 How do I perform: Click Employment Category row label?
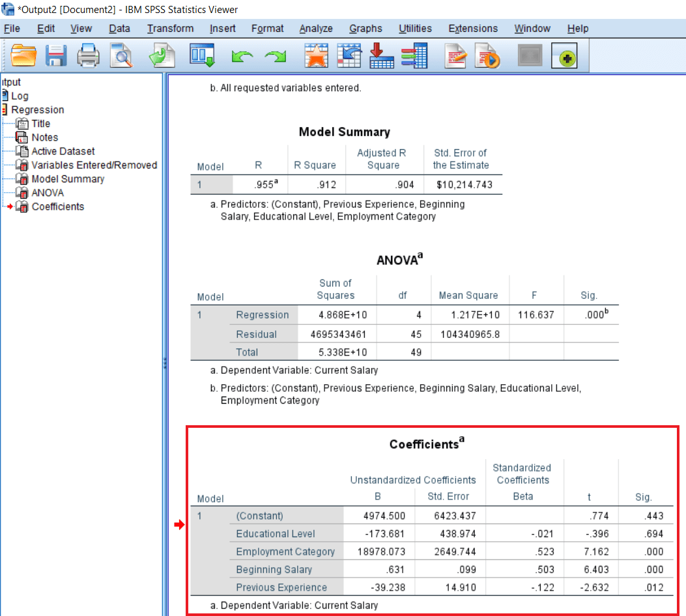point(285,552)
